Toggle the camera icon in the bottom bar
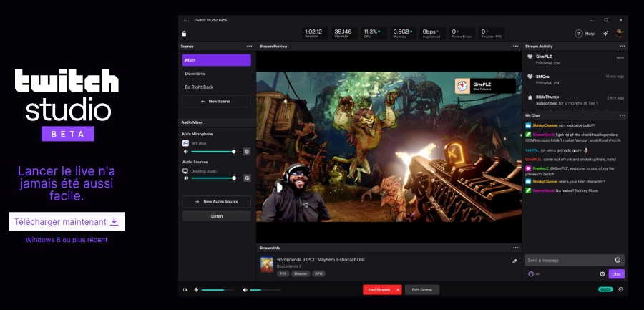The image size is (644, 310). (185, 290)
